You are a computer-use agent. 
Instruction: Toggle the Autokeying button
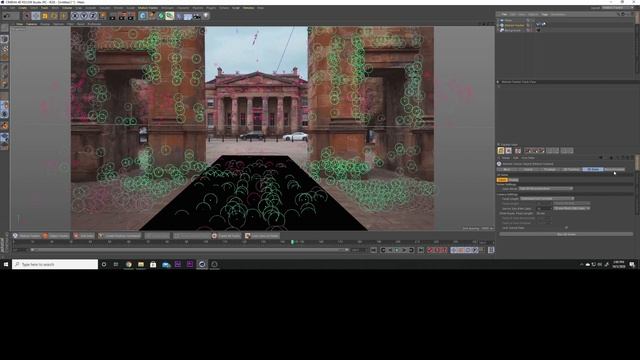coord(436,250)
